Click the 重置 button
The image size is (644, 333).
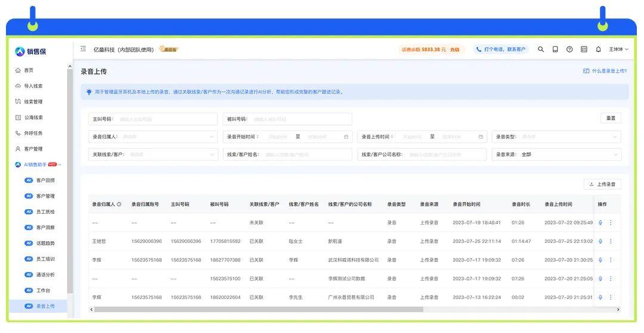click(611, 118)
